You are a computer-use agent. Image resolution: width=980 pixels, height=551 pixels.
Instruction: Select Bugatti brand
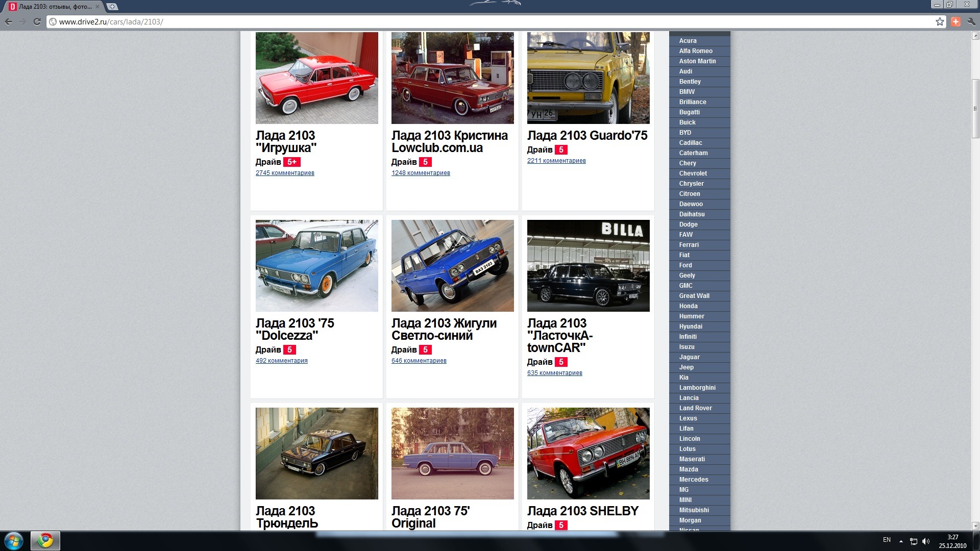point(700,112)
